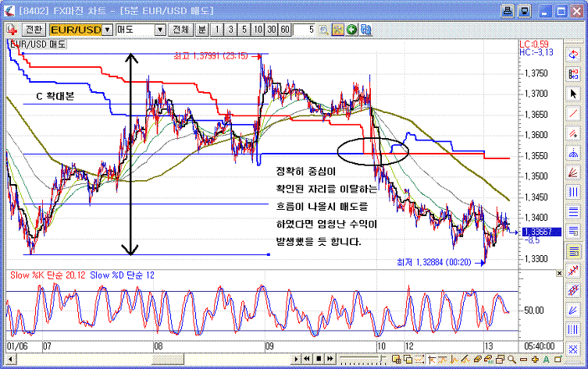Click the 전환 button
This screenshot has height=369, width=588.
pos(28,30)
